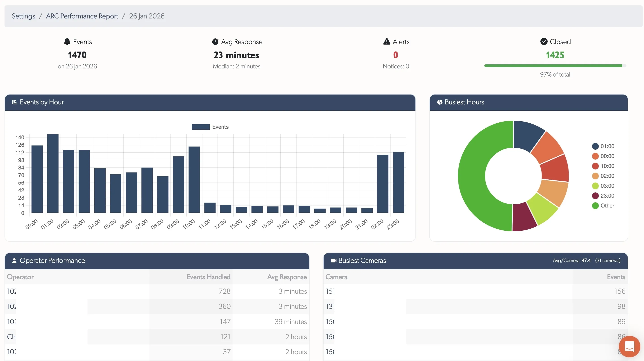
Task: Click the pie chart icon on Busiest Hours header
Action: pos(440,102)
